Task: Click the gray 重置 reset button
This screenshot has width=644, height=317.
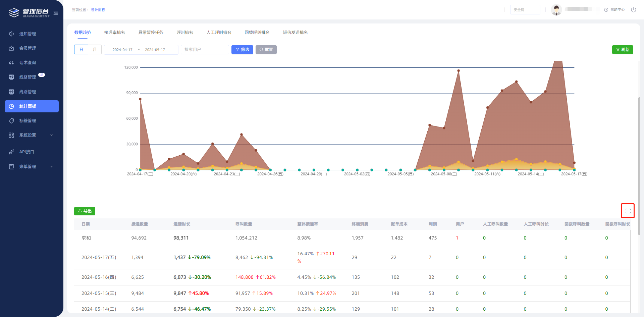Action: click(266, 50)
